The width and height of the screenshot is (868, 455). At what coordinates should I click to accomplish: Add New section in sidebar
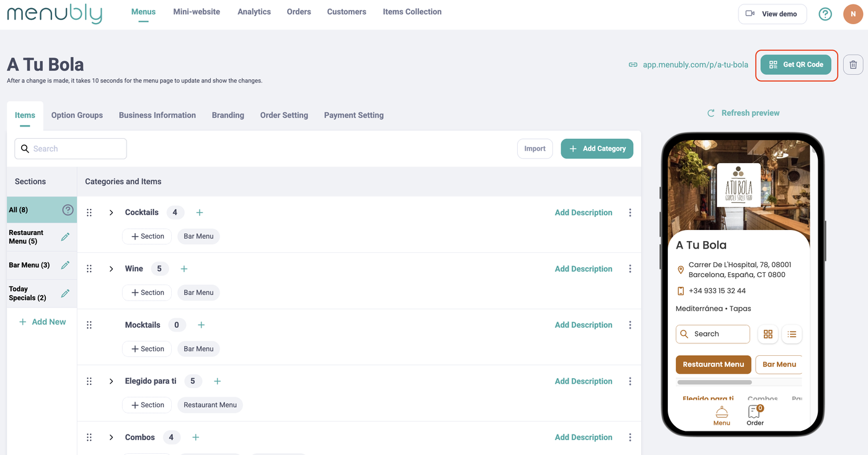(x=42, y=322)
